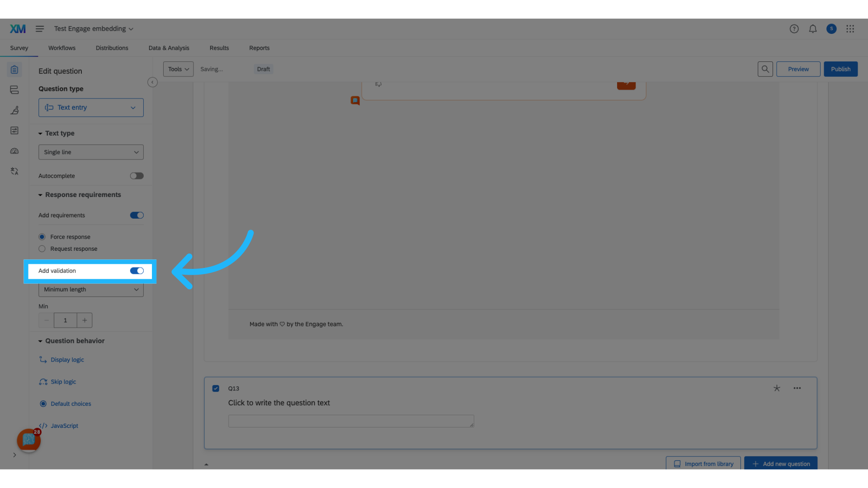The width and height of the screenshot is (868, 488).
Task: Click Import from library
Action: tap(703, 463)
